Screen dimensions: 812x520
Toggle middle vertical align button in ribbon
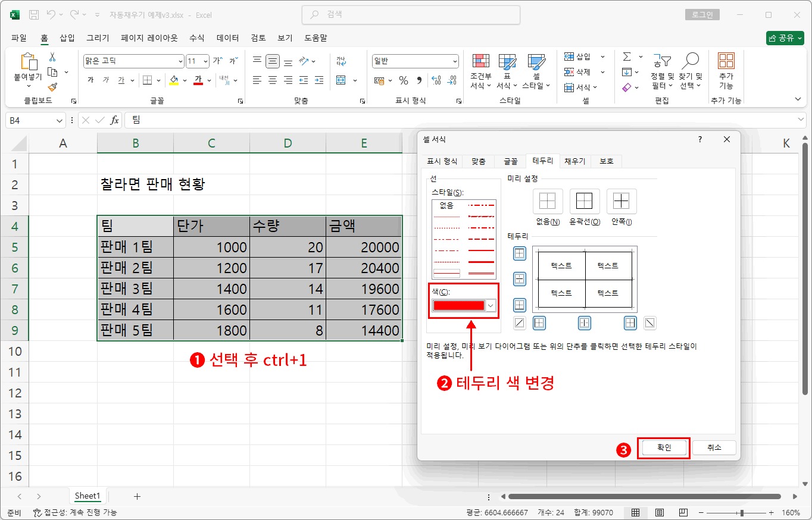[x=273, y=61]
